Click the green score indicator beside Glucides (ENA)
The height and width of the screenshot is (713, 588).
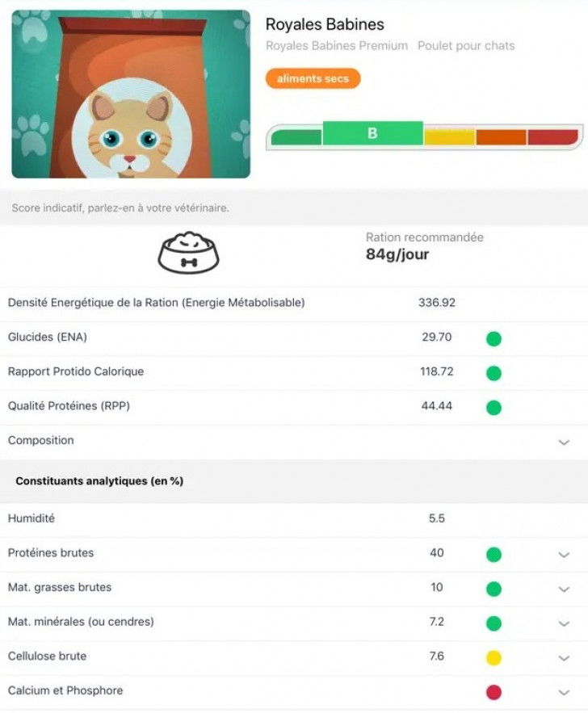(493, 338)
